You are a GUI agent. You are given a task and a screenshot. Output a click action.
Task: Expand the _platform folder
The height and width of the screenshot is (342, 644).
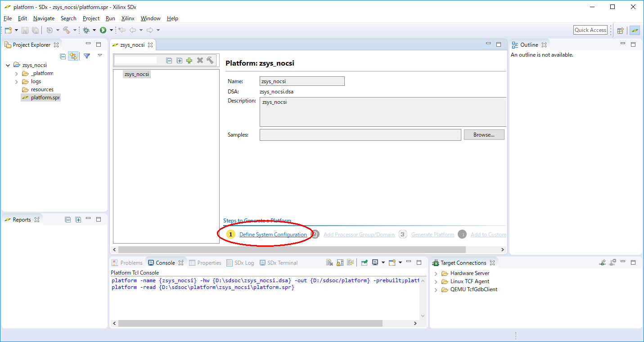[x=17, y=73]
